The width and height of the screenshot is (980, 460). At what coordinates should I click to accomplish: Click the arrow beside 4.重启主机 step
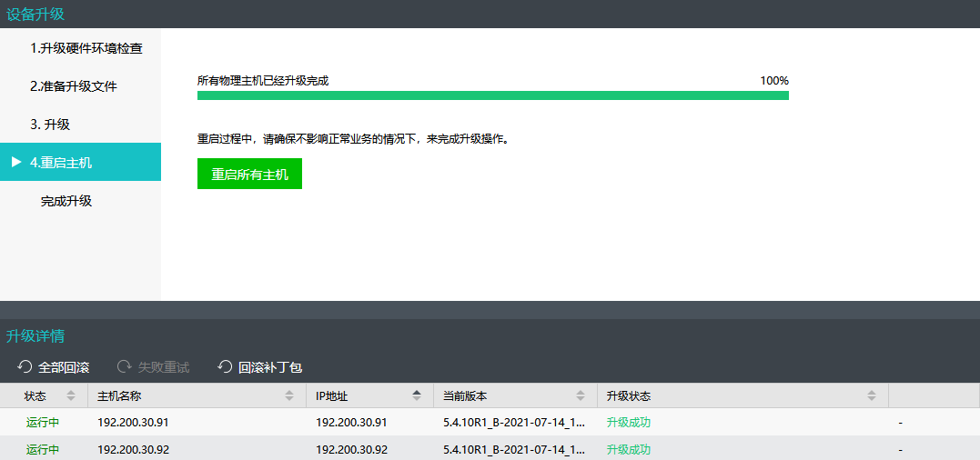pyautogui.click(x=16, y=162)
